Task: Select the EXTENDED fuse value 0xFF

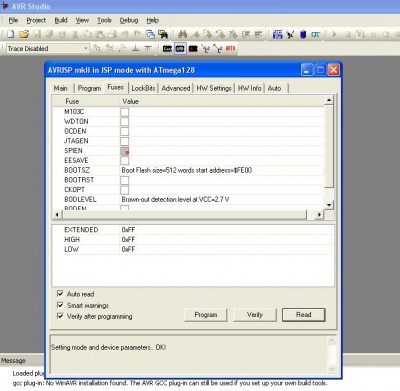Action: [128, 230]
